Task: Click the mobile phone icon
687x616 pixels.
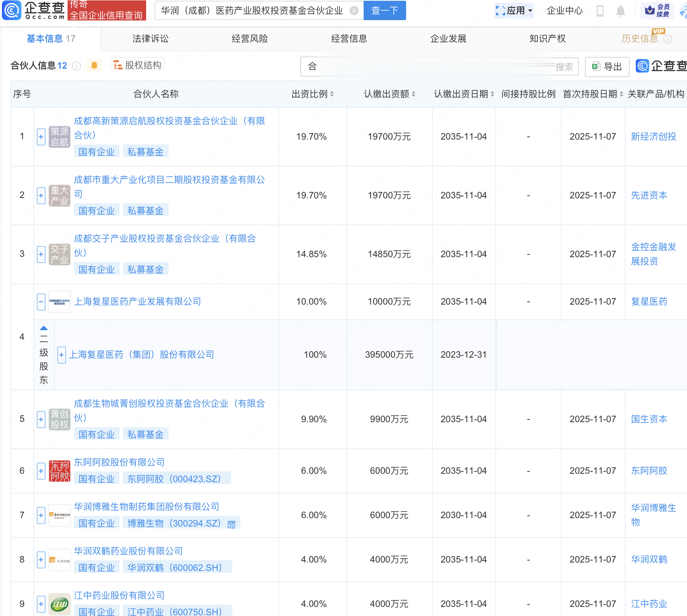Action: click(600, 11)
